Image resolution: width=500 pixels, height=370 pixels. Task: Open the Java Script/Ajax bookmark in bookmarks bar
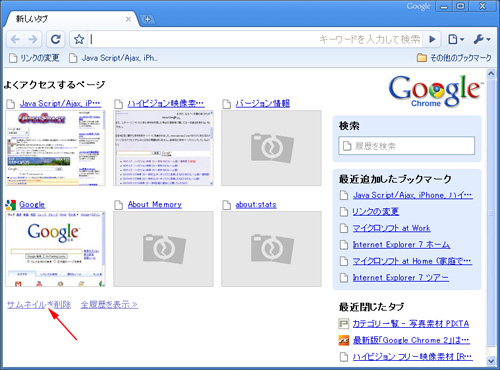coord(113,58)
